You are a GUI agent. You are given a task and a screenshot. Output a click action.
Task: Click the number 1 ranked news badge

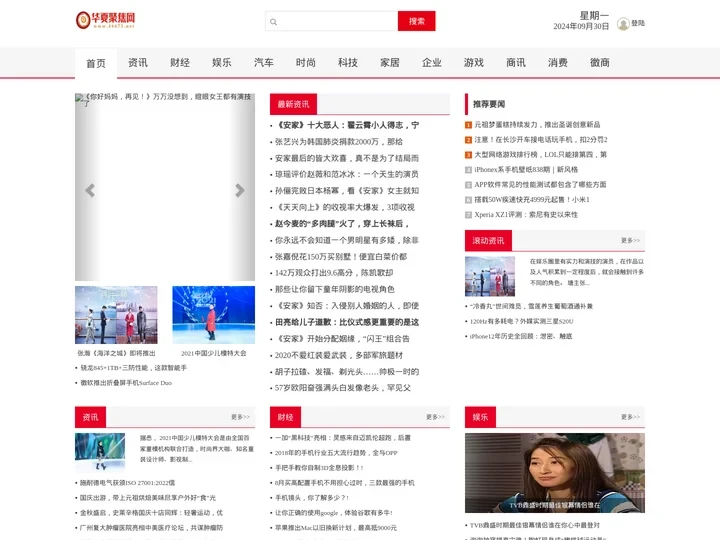pos(468,125)
